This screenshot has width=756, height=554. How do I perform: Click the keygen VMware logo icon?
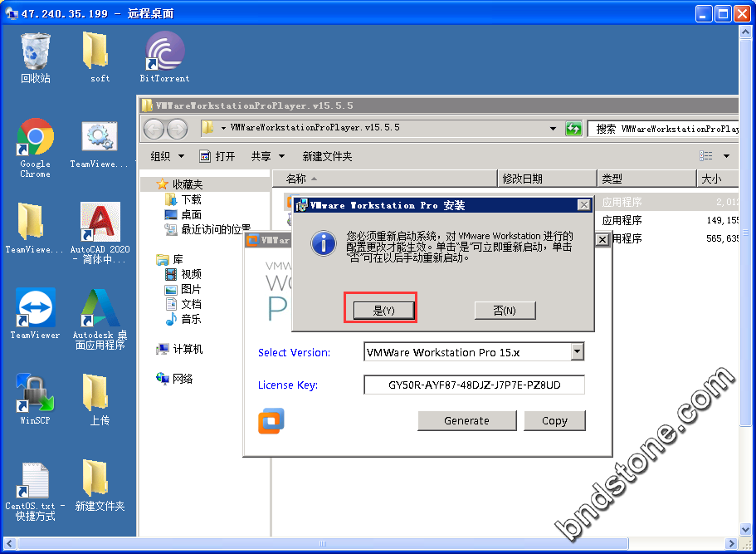(x=271, y=421)
